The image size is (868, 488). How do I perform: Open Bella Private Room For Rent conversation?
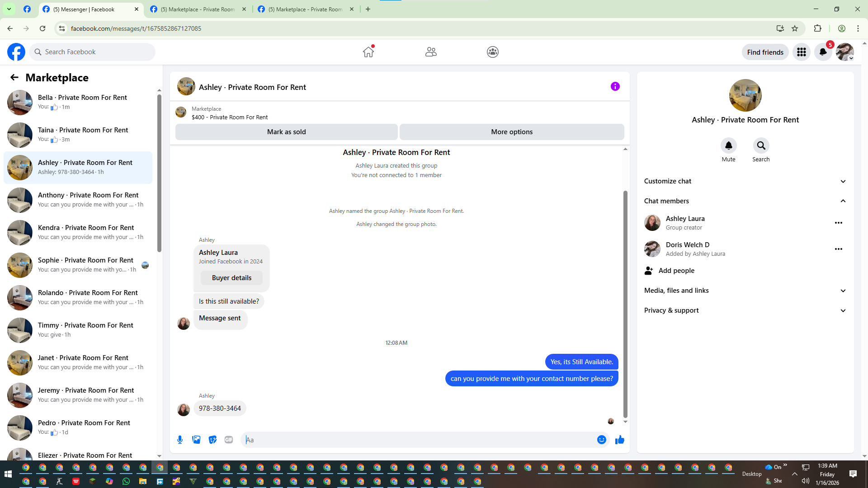(81, 102)
